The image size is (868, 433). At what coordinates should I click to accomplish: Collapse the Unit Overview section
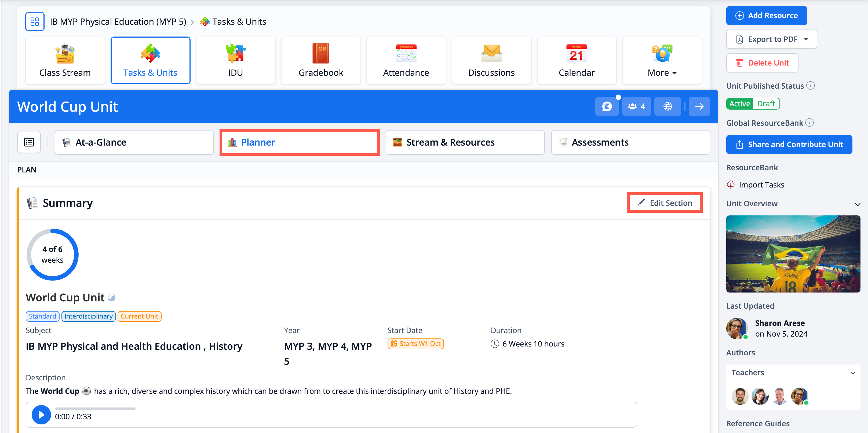[857, 204]
